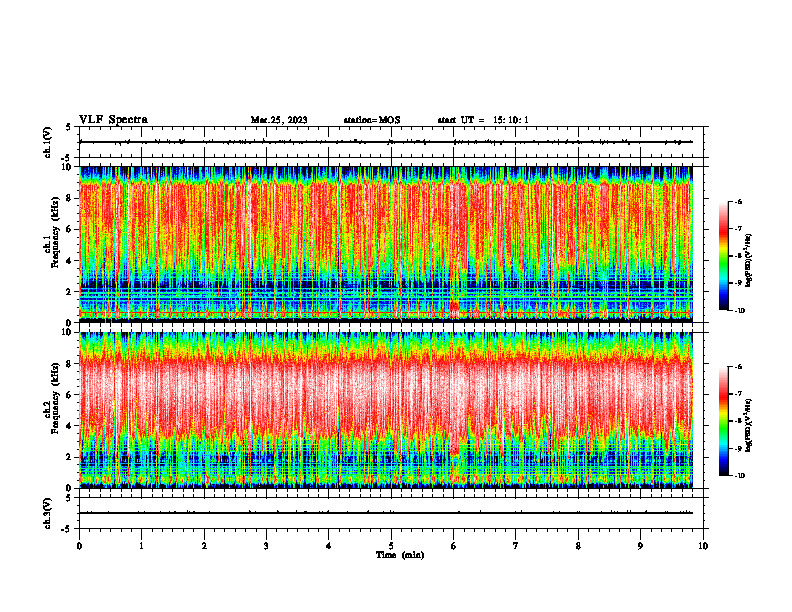Pick the color scale bar beside ch.2
792x612 pixels.
coord(723,421)
